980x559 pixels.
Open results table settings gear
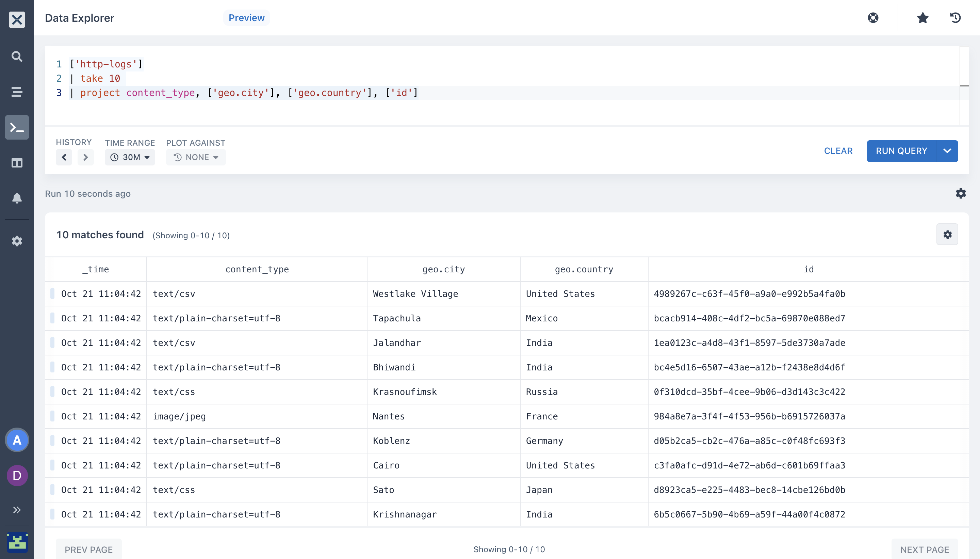(947, 234)
